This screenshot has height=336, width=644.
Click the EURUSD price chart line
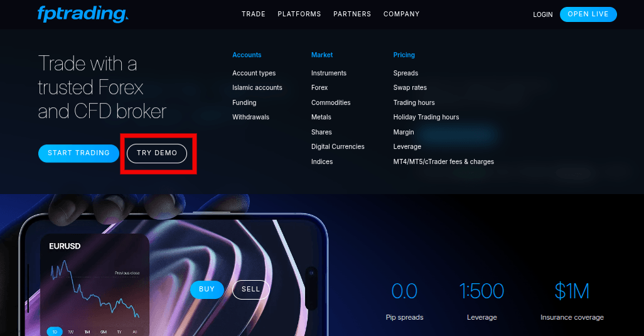[x=95, y=290]
